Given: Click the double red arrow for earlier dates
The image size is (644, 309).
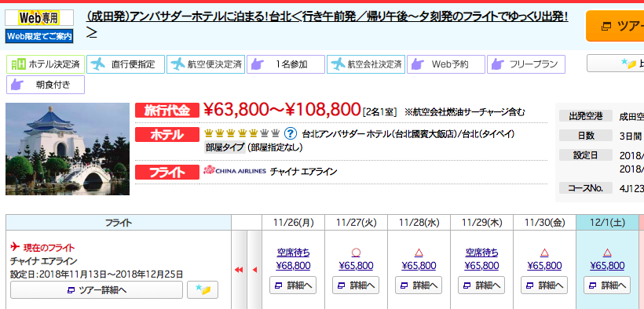Looking at the screenshot, I should 239,270.
